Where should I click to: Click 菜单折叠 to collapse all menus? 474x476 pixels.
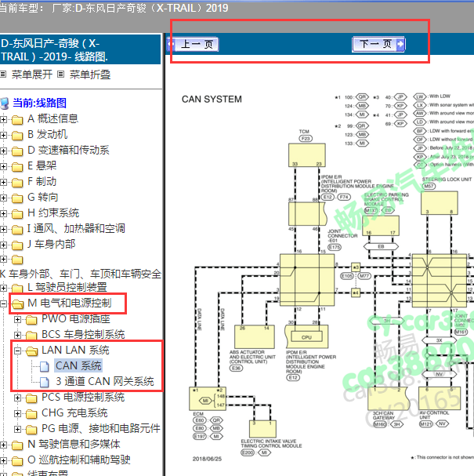click(90, 74)
